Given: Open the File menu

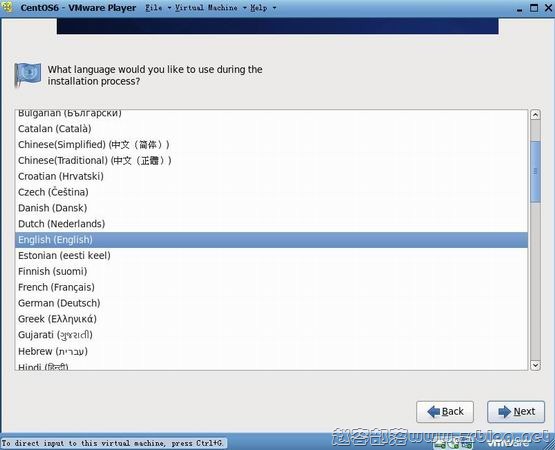Looking at the screenshot, I should pos(154,7).
